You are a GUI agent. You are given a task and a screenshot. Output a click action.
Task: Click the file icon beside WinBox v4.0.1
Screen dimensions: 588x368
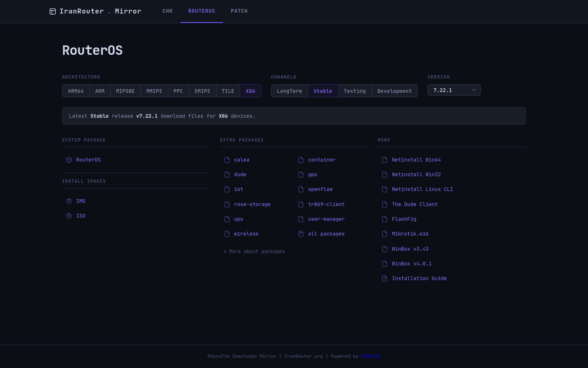click(x=385, y=264)
